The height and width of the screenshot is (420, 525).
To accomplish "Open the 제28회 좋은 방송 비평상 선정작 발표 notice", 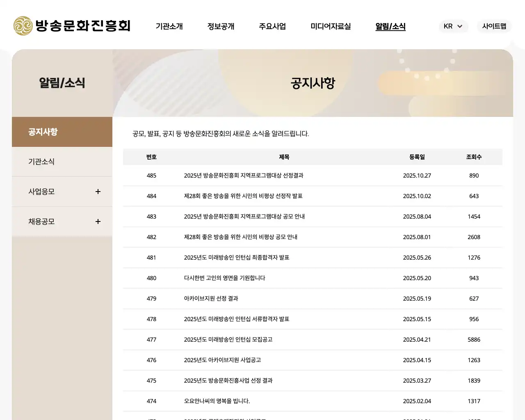I will (243, 196).
